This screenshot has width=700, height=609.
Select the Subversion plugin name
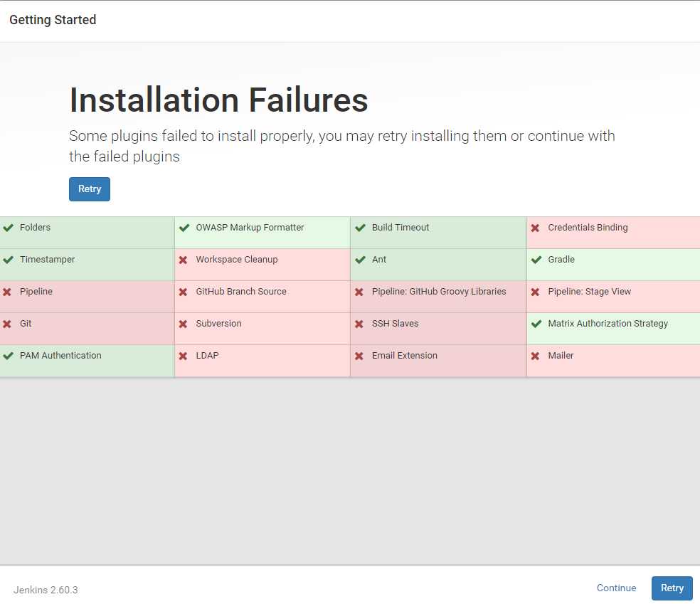click(x=218, y=324)
